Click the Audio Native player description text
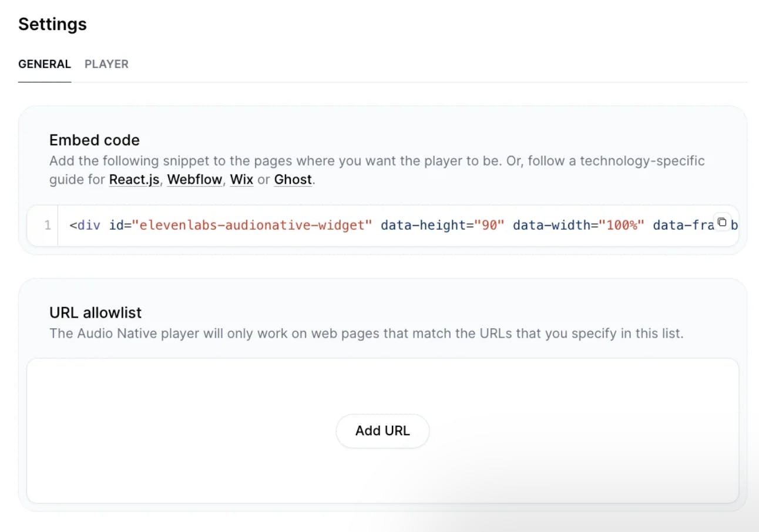The width and height of the screenshot is (759, 532). [x=366, y=334]
